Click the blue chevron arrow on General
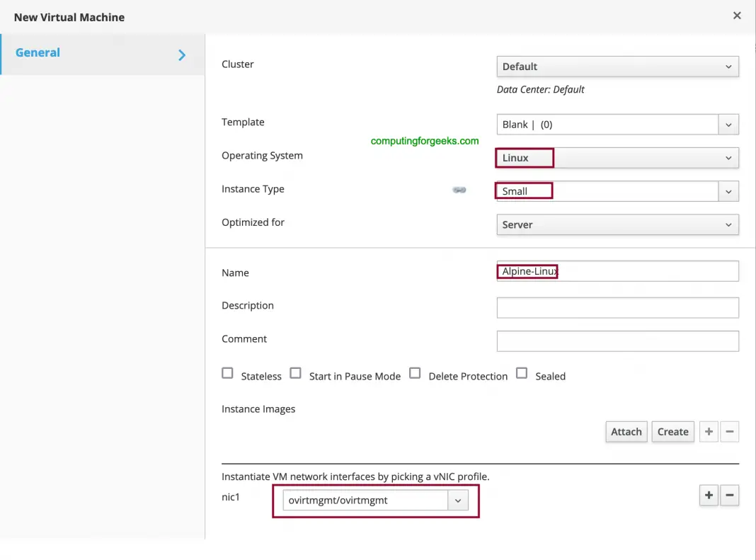This screenshot has height=560, width=756. pyautogui.click(x=181, y=53)
